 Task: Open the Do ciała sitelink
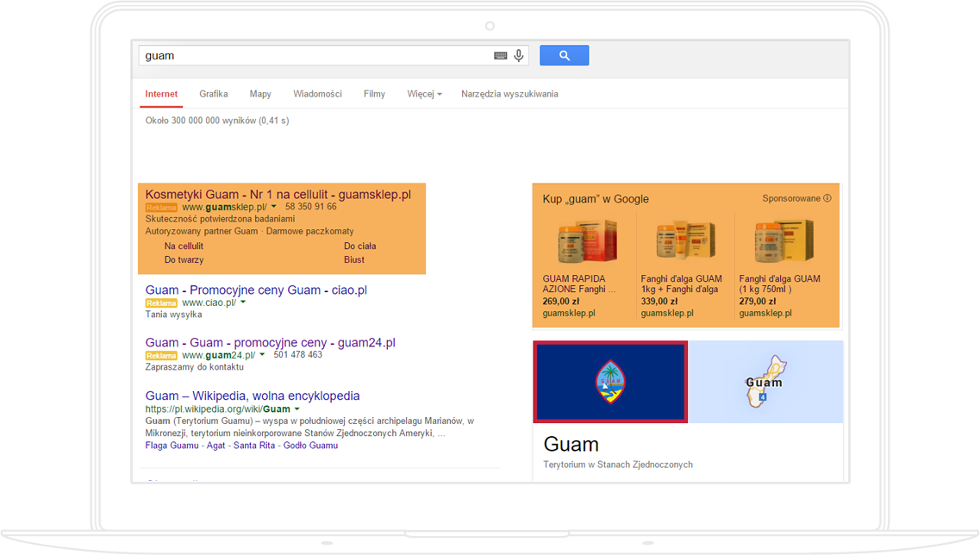click(x=360, y=246)
